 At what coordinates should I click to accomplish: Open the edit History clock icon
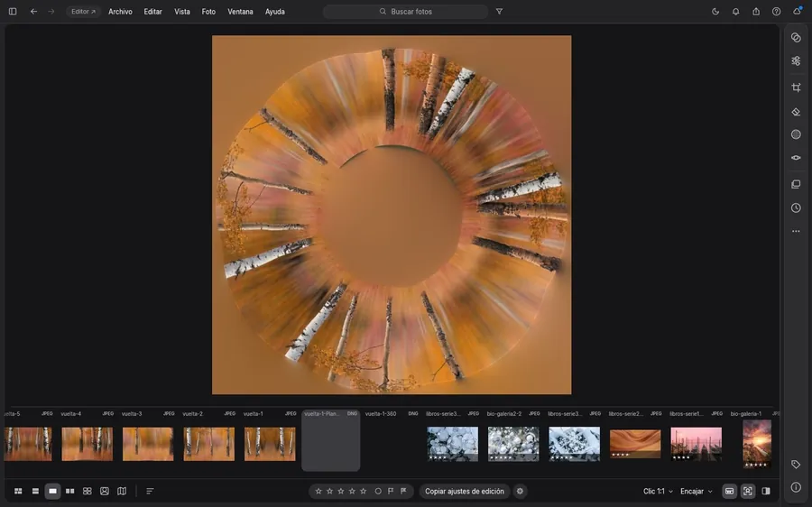pyautogui.click(x=796, y=207)
